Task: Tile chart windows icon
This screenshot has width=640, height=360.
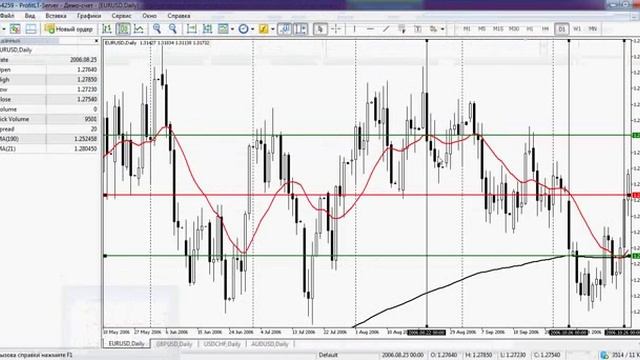Action: point(191,29)
